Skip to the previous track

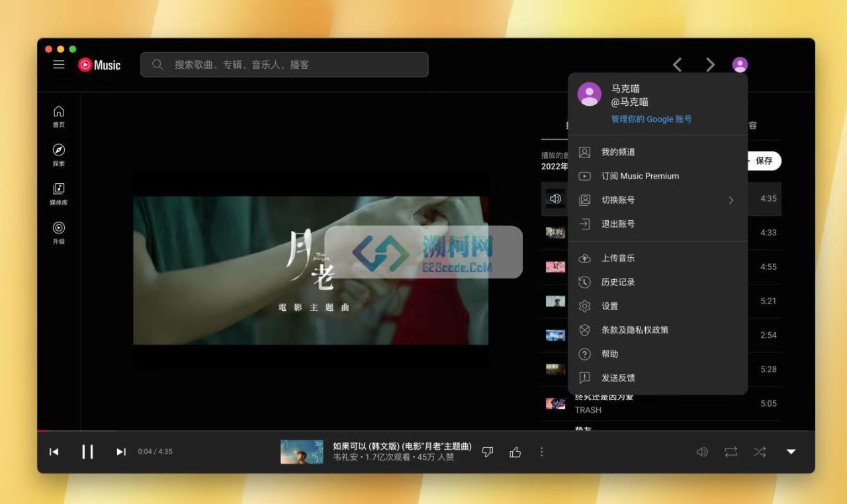coord(54,452)
